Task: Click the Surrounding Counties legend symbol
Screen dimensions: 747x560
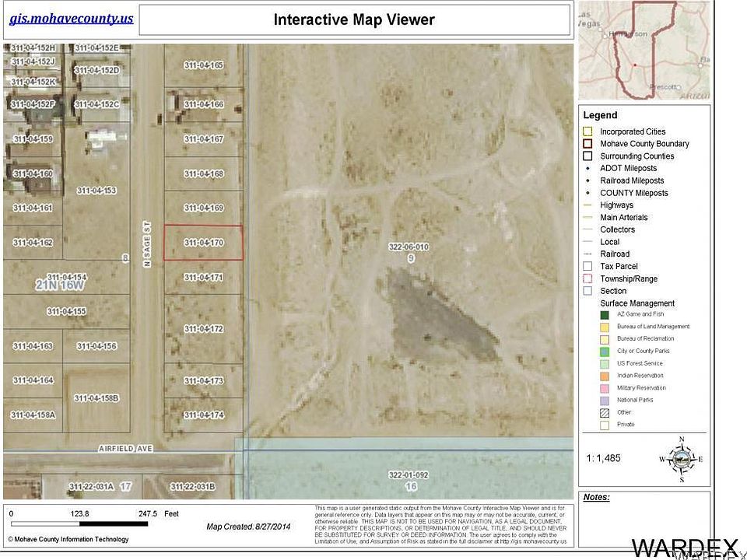Action: (588, 156)
